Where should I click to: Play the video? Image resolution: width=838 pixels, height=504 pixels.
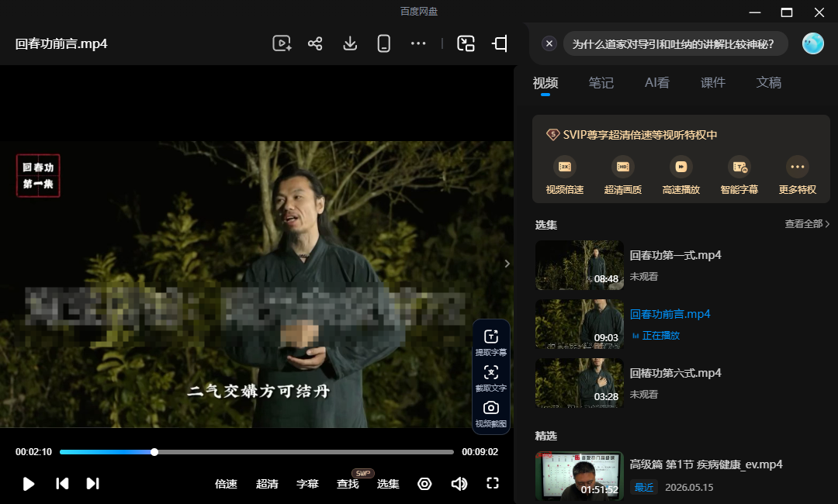(x=29, y=484)
